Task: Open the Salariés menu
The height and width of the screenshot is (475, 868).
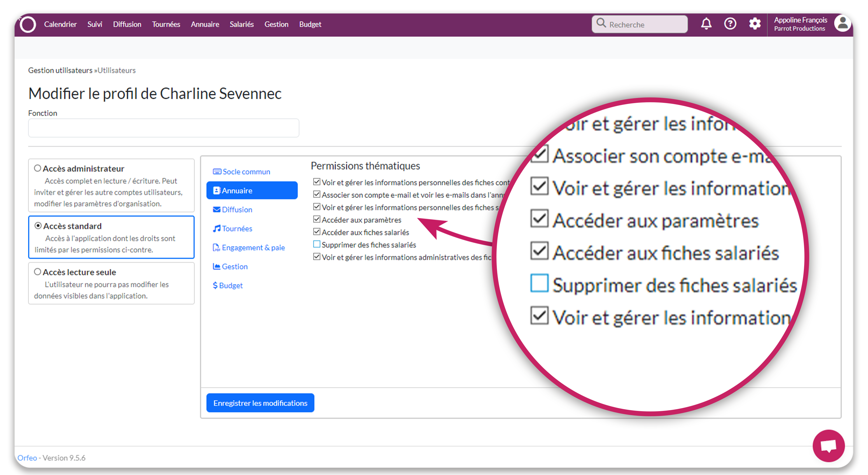Action: click(x=242, y=24)
